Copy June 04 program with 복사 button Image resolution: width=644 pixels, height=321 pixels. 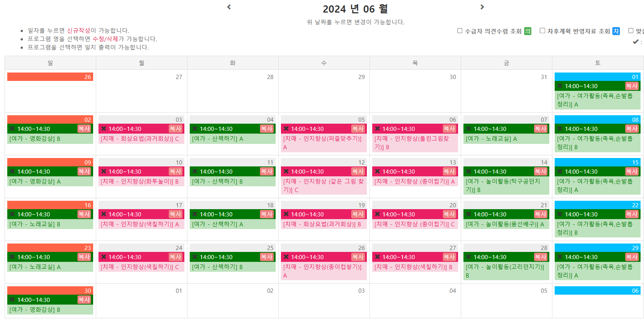click(267, 129)
